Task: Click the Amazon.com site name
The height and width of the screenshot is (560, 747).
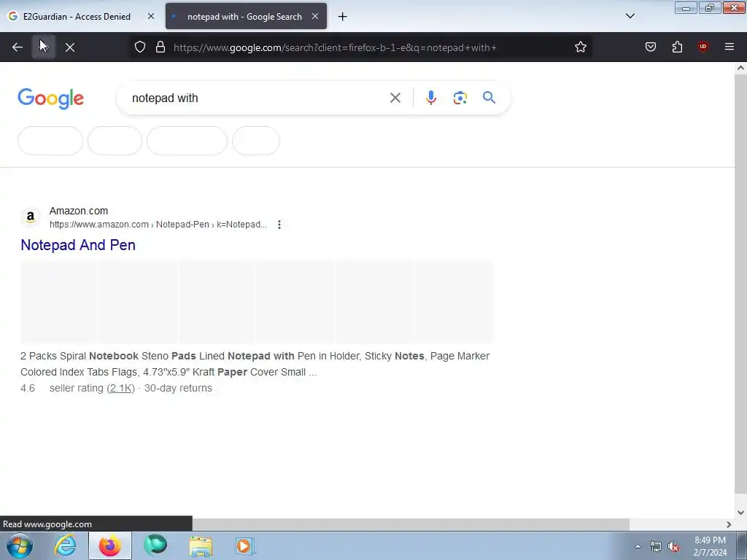Action: pyautogui.click(x=79, y=211)
